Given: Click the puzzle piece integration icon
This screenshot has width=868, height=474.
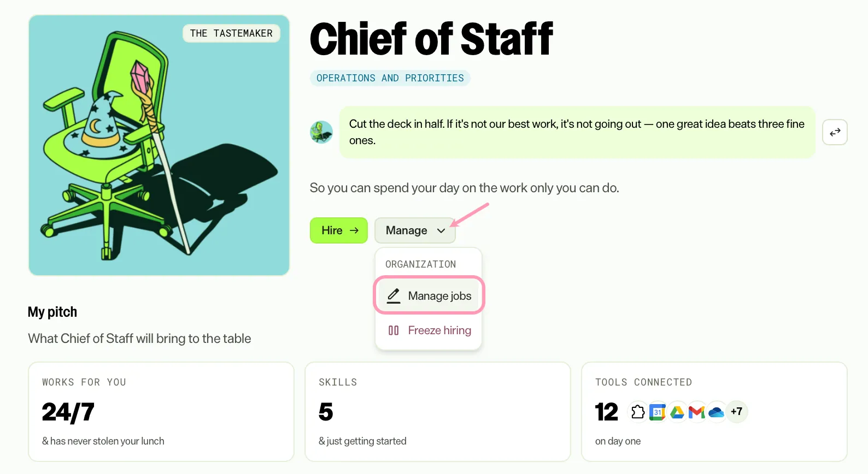Looking at the screenshot, I should click(638, 412).
